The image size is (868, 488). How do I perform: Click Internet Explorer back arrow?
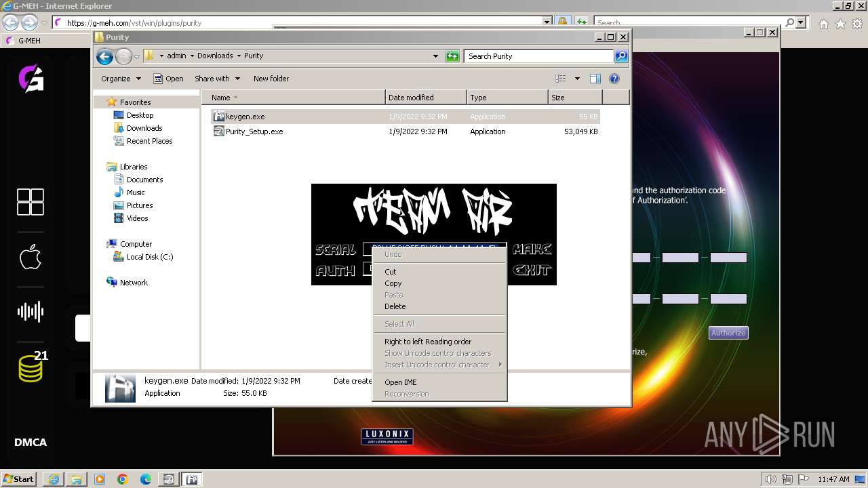[10, 22]
